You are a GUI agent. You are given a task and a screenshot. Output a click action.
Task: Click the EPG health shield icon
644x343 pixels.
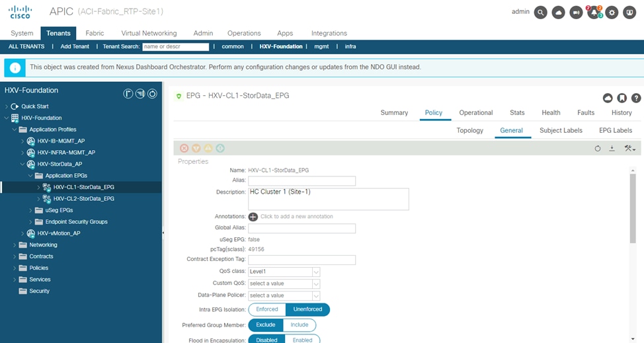click(179, 96)
